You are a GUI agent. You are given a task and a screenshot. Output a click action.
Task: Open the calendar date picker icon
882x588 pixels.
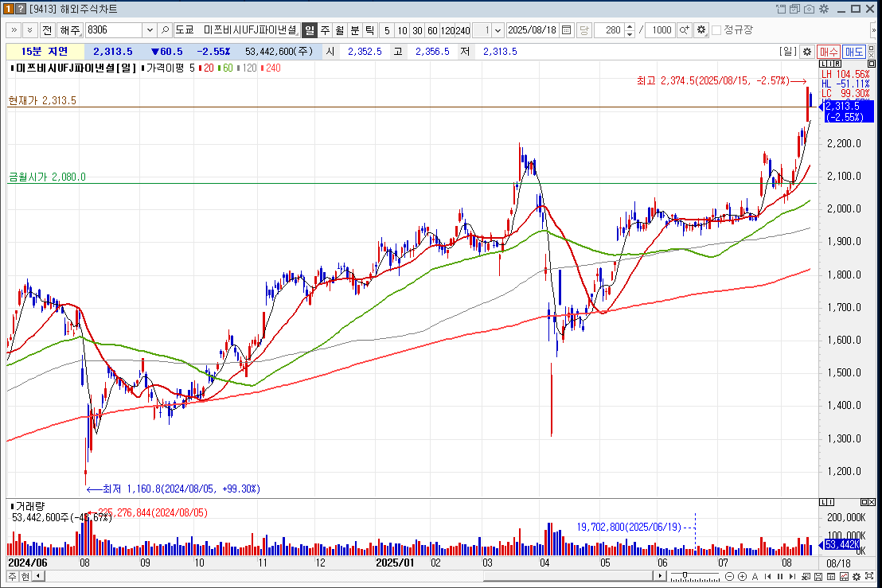(x=566, y=30)
